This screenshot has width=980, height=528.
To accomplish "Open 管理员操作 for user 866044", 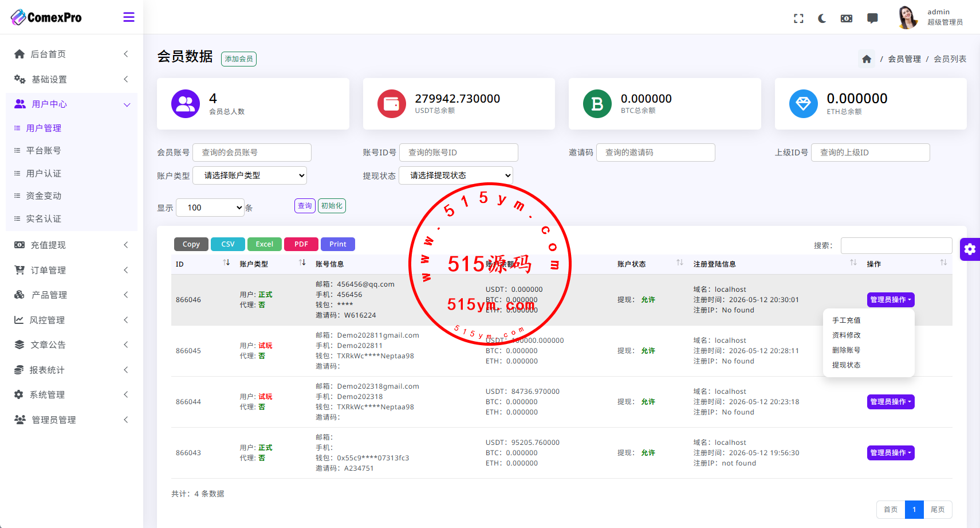I will click(891, 402).
